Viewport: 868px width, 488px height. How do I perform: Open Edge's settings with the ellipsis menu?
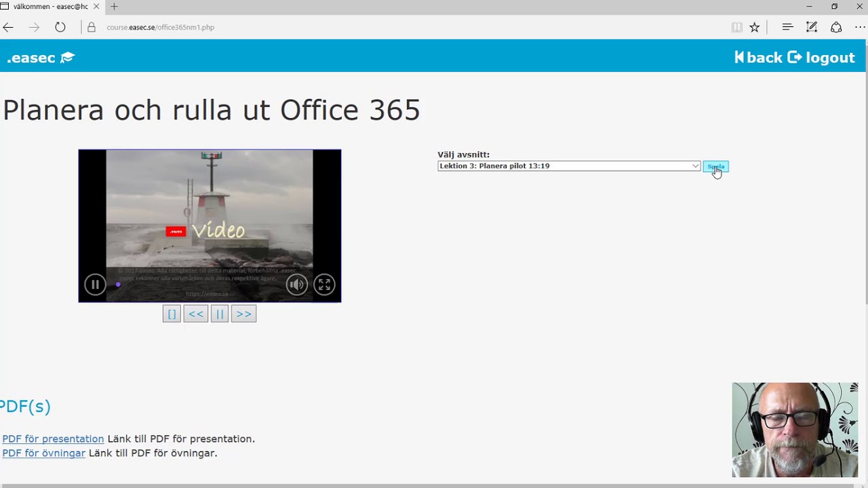point(859,27)
